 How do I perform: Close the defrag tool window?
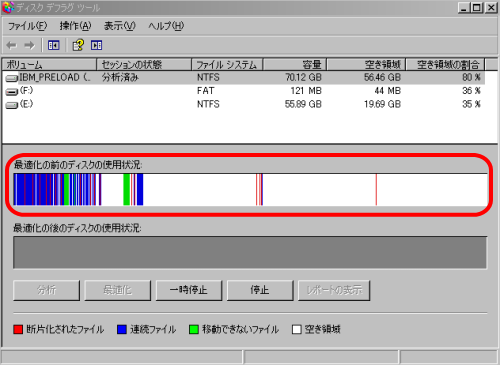[x=491, y=8]
